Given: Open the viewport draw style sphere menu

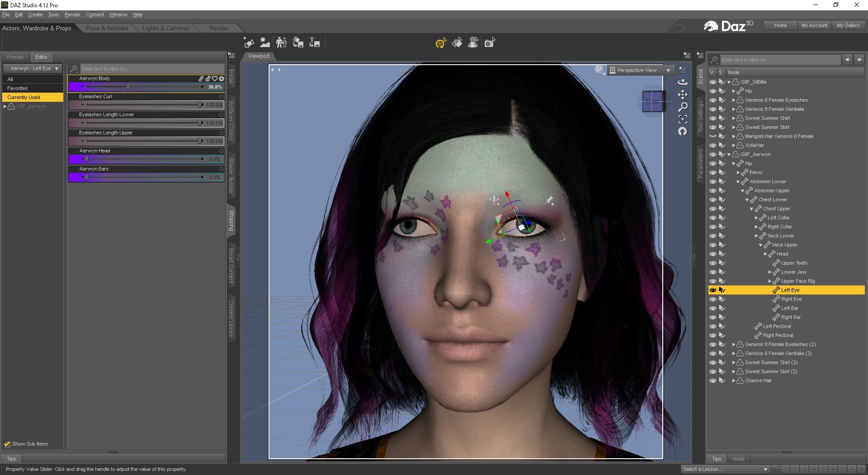Looking at the screenshot, I should (600, 70).
